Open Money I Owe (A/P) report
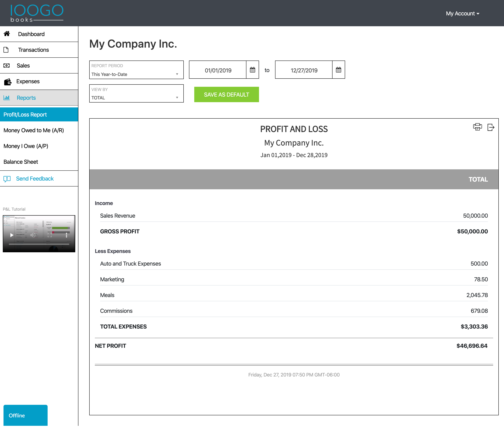Viewport: 504px width, 430px height. [x=26, y=146]
